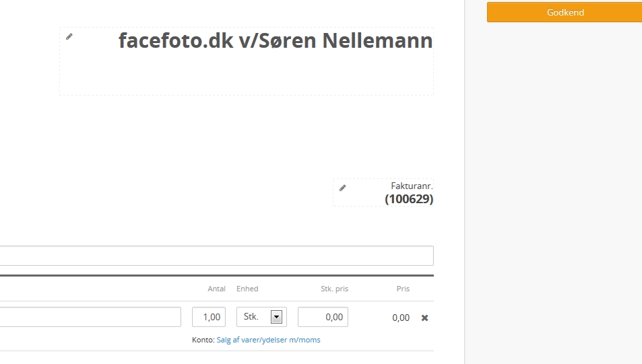Image resolution: width=642 pixels, height=364 pixels.
Task: Click the Antal column header
Action: pyautogui.click(x=216, y=289)
